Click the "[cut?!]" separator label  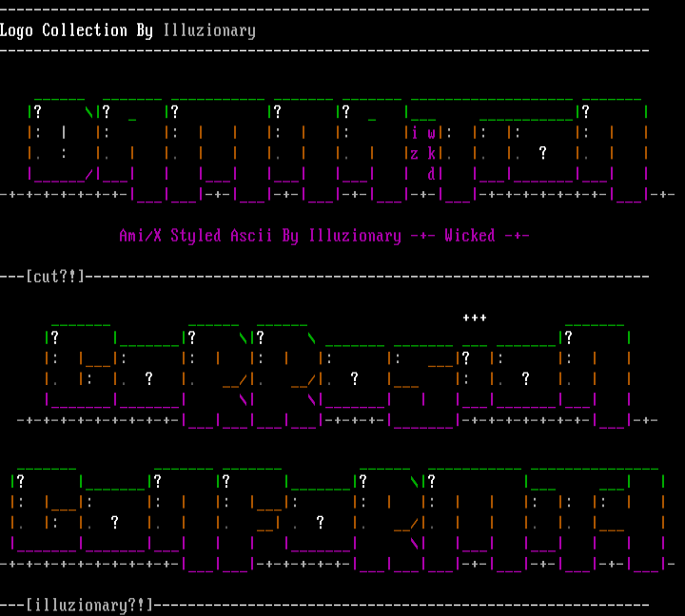click(x=55, y=276)
